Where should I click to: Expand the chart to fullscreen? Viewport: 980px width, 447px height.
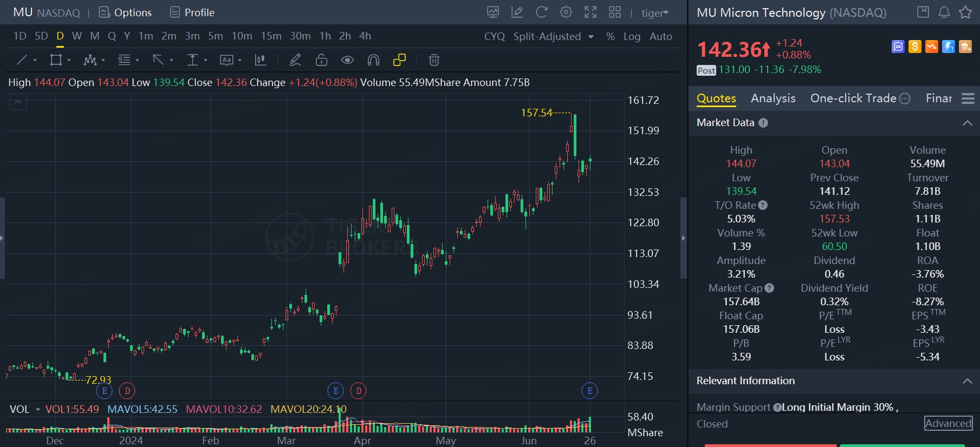click(x=590, y=12)
